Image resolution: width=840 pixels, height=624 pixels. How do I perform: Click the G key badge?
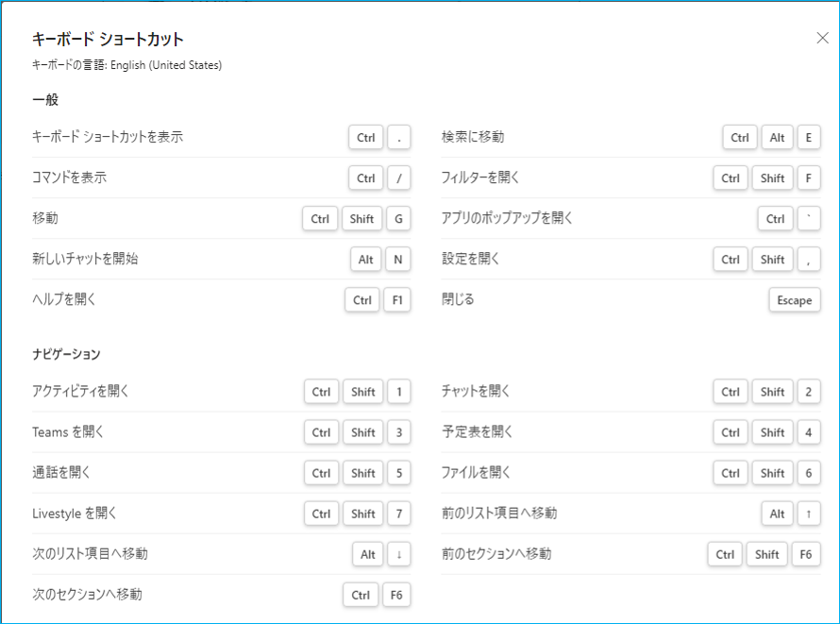[398, 219]
